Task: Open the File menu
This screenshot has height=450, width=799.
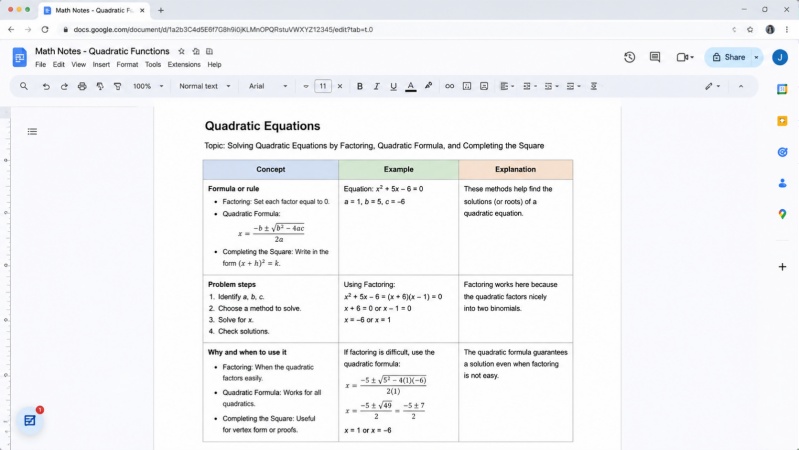Action: point(40,65)
